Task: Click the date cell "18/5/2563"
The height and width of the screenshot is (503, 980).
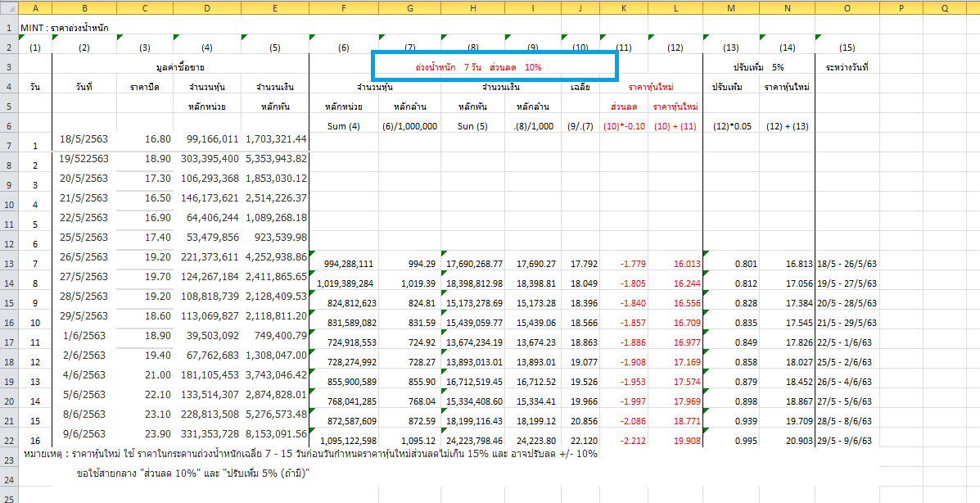Action: pos(84,139)
